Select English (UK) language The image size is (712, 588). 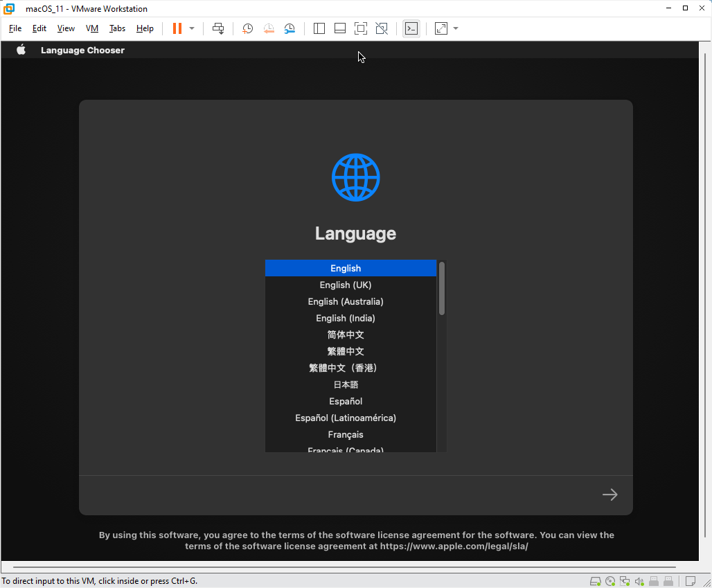point(350,285)
